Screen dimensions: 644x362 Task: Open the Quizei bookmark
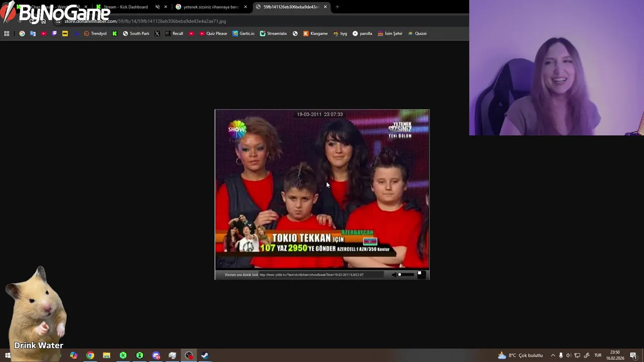click(x=417, y=34)
